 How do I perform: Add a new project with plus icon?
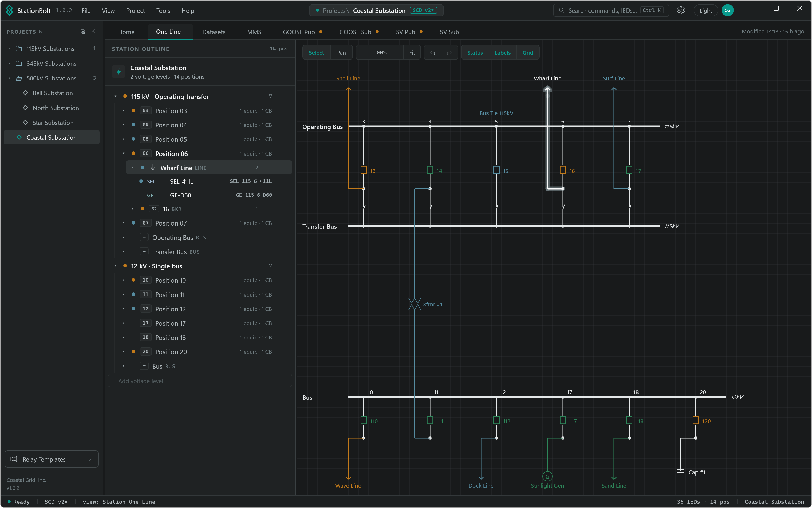point(69,31)
